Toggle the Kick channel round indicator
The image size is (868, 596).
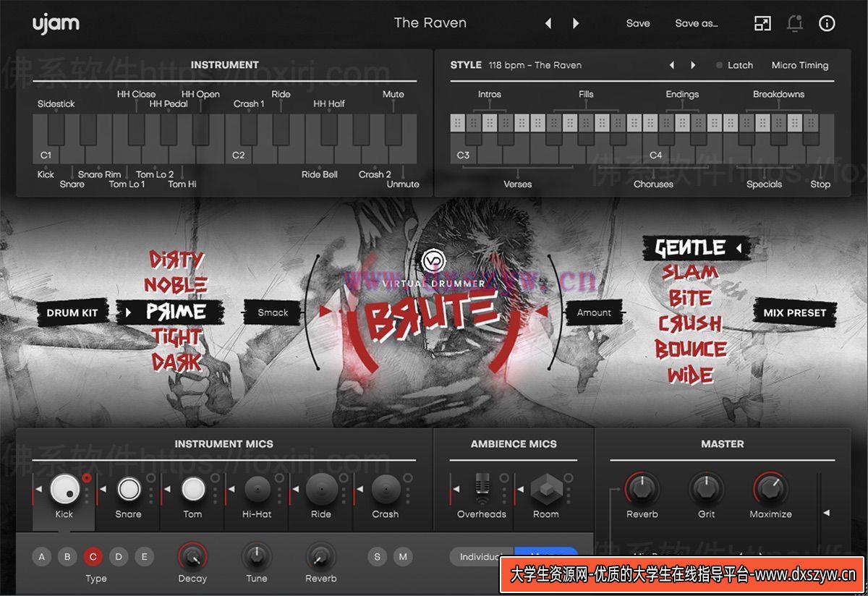point(88,478)
